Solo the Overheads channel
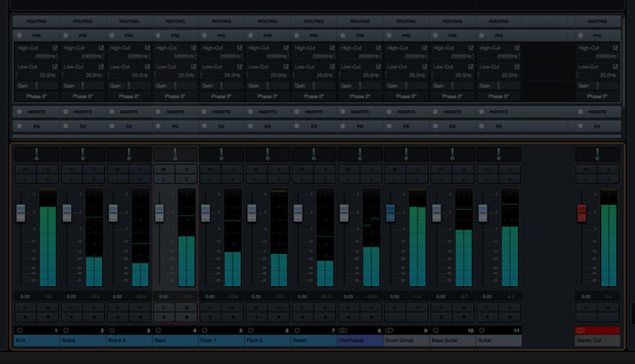 click(x=371, y=169)
